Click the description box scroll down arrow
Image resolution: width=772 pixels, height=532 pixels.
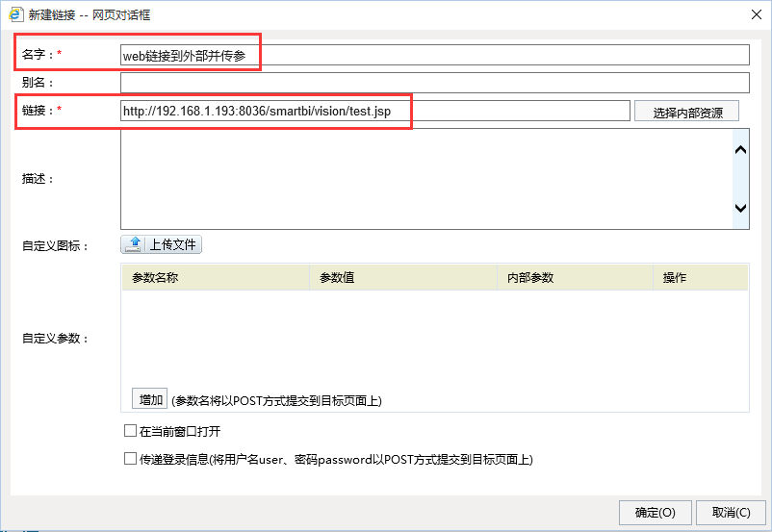740,208
